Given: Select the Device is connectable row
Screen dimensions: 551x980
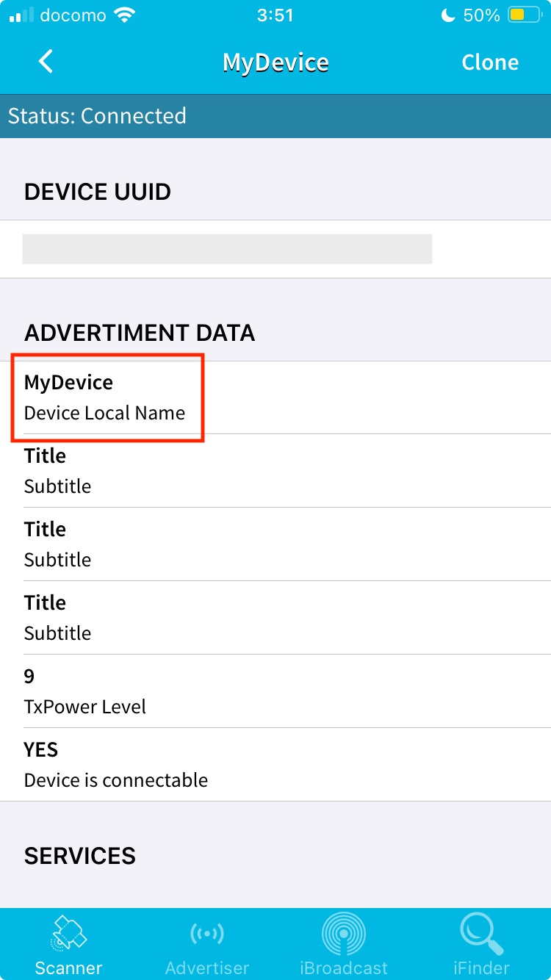Looking at the screenshot, I should (x=275, y=765).
